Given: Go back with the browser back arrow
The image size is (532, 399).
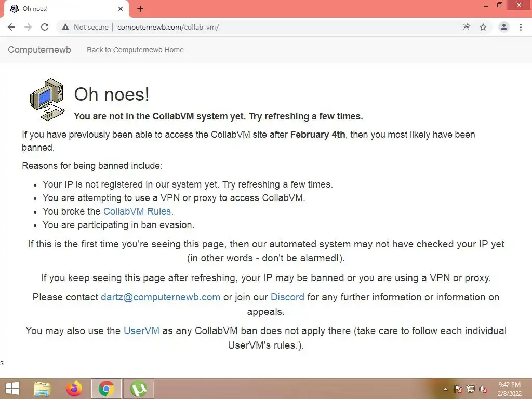Looking at the screenshot, I should point(11,27).
